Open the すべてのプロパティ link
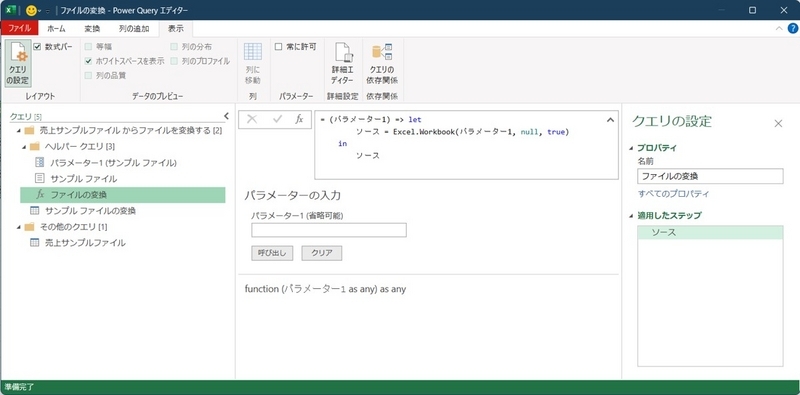 [x=673, y=194]
